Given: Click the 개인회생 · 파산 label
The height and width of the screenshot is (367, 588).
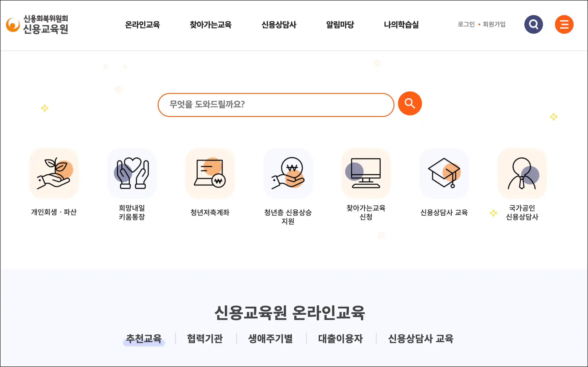Looking at the screenshot, I should tap(54, 212).
